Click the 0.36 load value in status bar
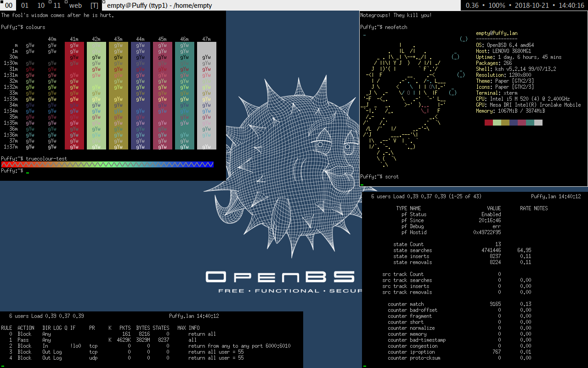Image resolution: width=588 pixels, height=368 pixels. coord(472,6)
